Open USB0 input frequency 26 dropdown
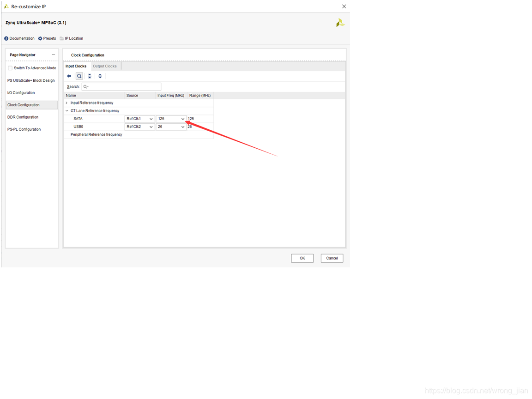 pos(171,127)
